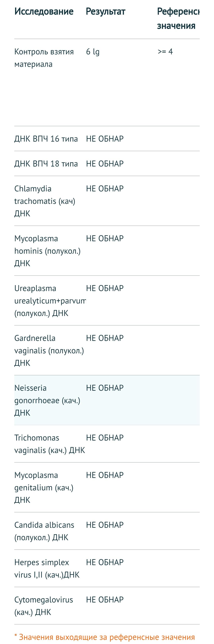Click the 6 lg result value
The width and height of the screenshot is (214, 644).
(93, 52)
